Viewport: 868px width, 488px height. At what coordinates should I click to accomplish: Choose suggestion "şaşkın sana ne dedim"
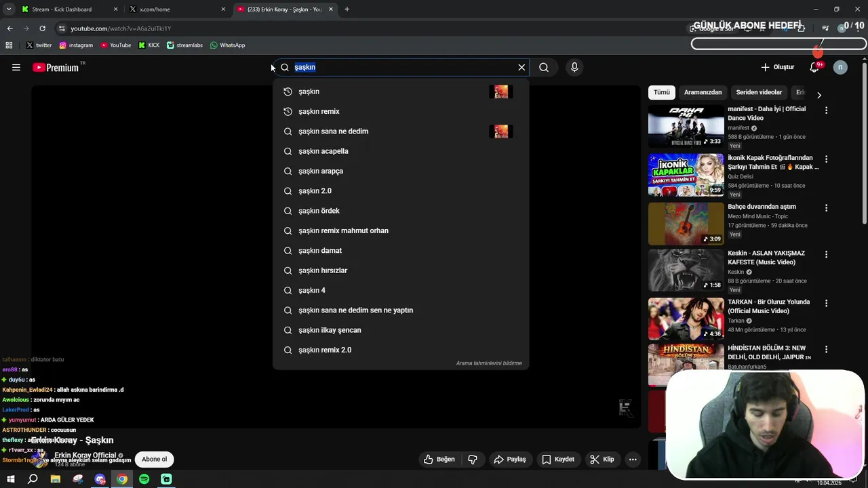tap(400, 131)
